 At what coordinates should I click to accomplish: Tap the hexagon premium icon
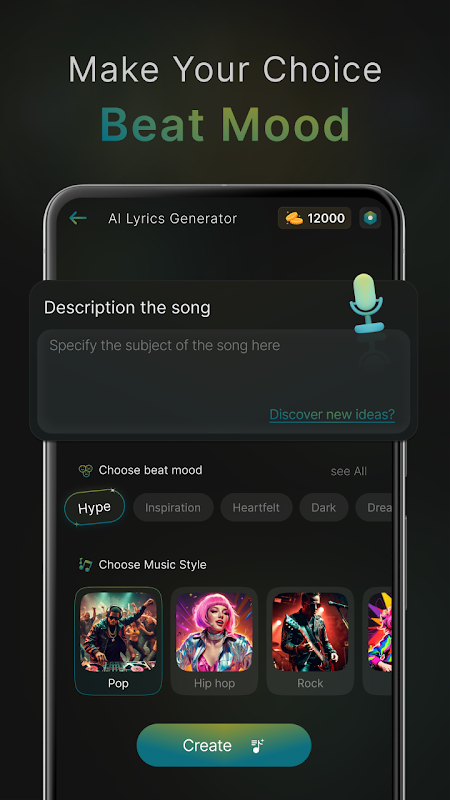pos(370,218)
